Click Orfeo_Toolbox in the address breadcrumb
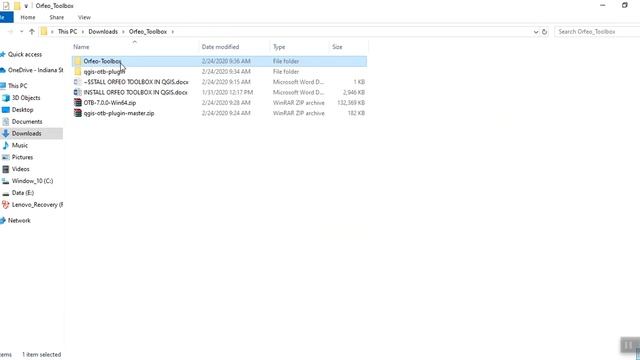Image resolution: width=640 pixels, height=360 pixels. point(148,32)
